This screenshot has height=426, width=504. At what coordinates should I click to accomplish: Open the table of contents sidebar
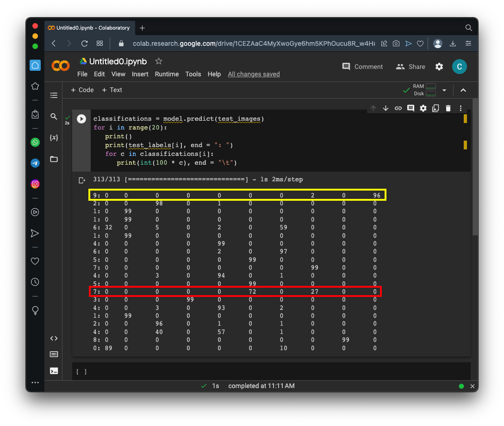(x=54, y=95)
